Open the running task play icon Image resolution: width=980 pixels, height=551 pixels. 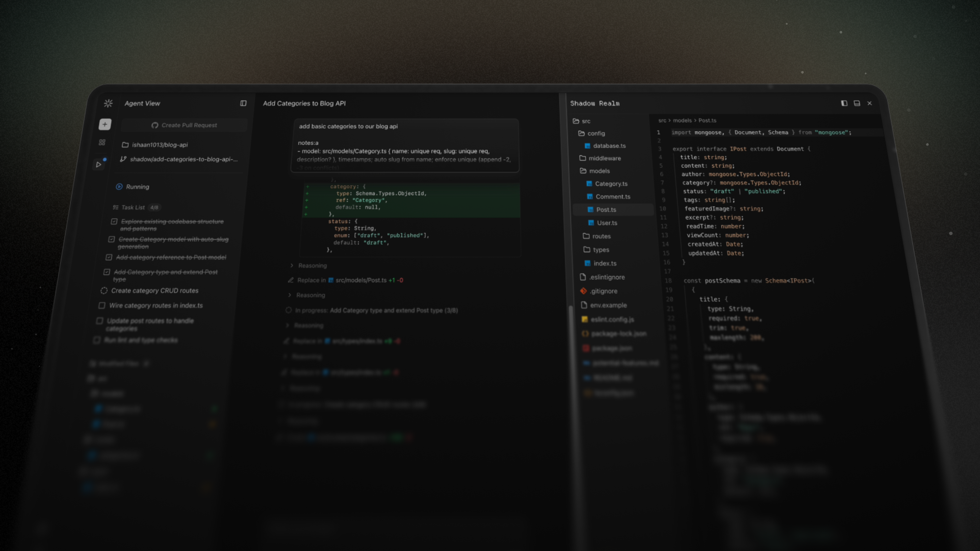click(99, 165)
